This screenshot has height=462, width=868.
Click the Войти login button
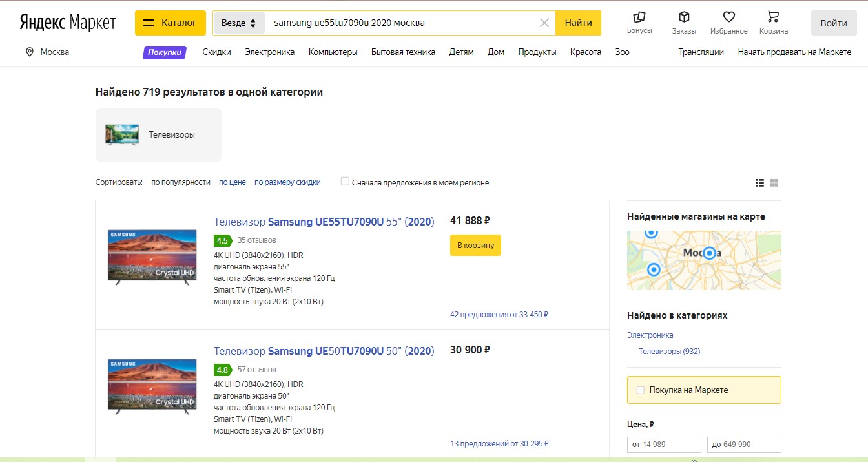click(834, 23)
